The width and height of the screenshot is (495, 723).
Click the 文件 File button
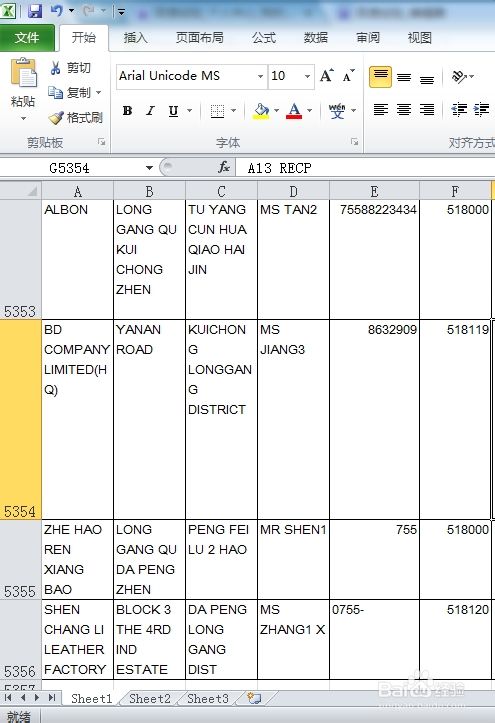click(27, 38)
